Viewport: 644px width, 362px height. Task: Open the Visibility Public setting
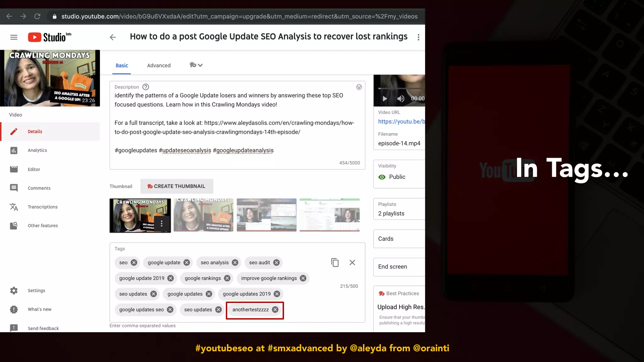point(399,174)
